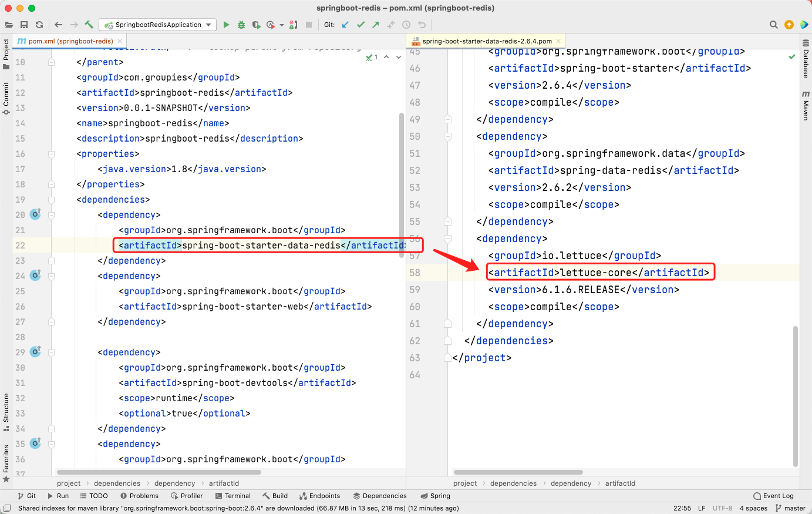The width and height of the screenshot is (812, 514).
Task: Open the Spring tool window
Action: click(x=435, y=496)
